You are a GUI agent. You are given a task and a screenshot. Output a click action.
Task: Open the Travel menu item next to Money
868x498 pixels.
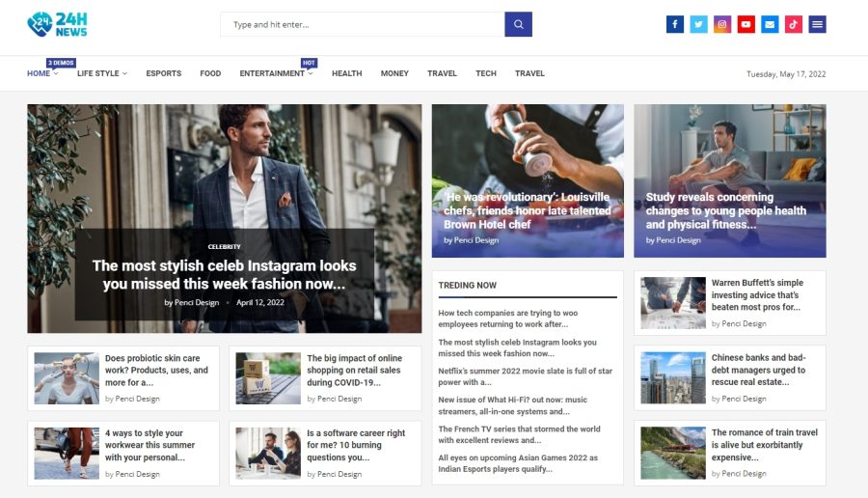[x=443, y=73]
